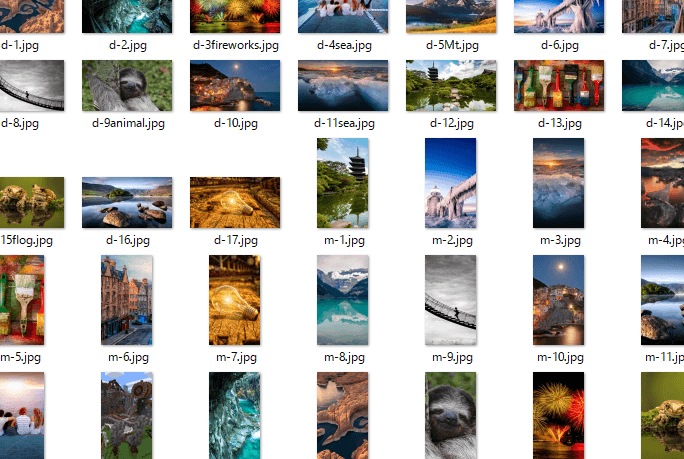The image size is (684, 459).
Task: Open the d-10.jpg coastal village image
Action: [x=235, y=86]
